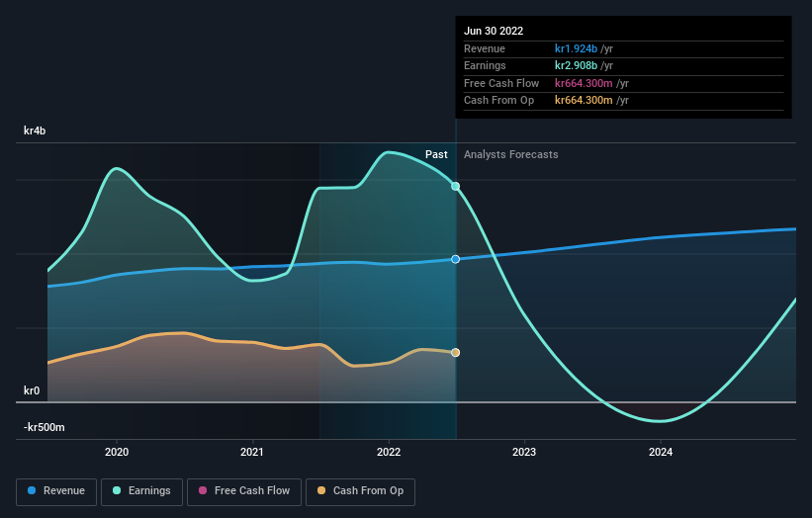The image size is (812, 518).
Task: Click the Jun 30 2022 tooltip date
Action: 494,31
